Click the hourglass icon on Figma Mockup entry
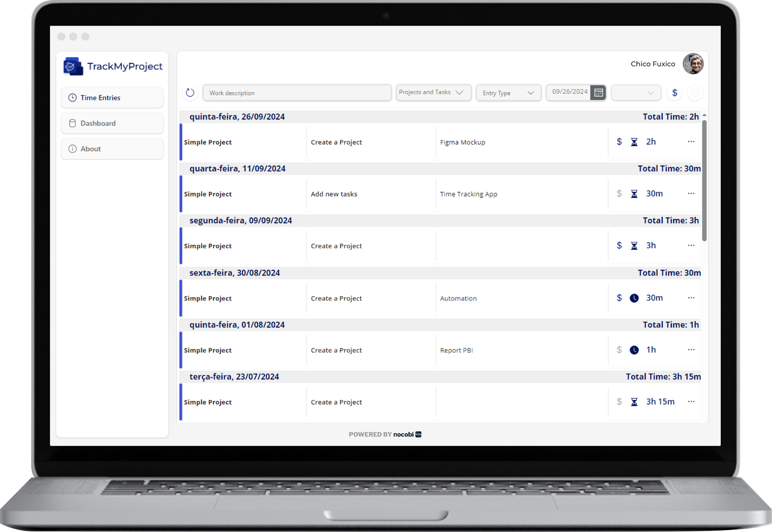772x532 pixels. (x=634, y=142)
